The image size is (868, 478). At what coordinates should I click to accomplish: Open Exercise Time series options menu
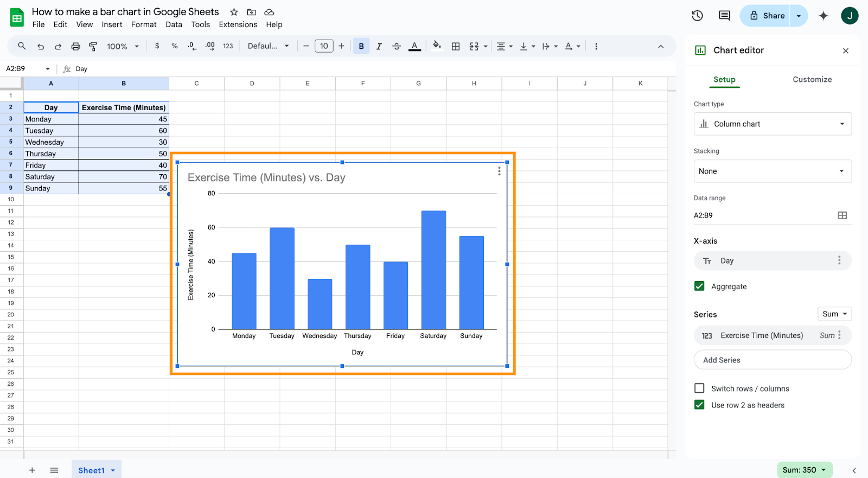(839, 335)
